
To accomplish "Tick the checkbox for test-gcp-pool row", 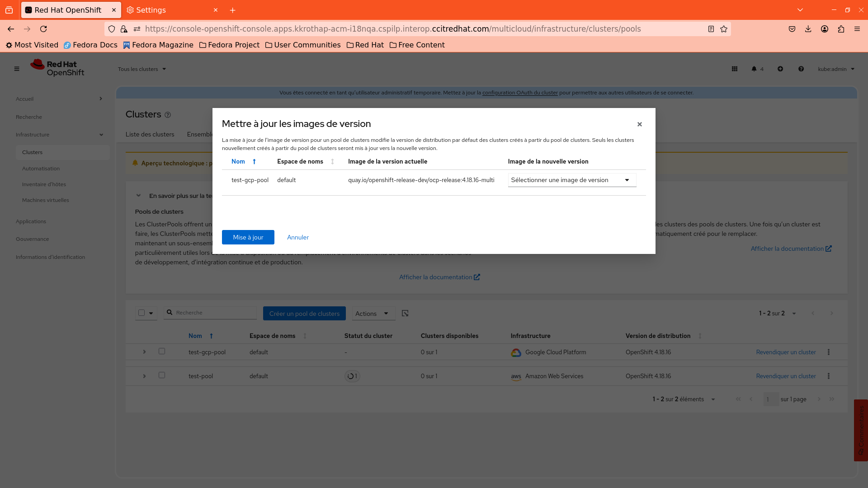I will 162,351.
